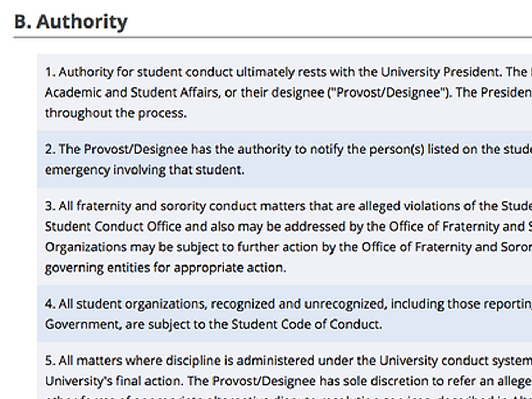532x399 pixels.
Task: Click the 'emergency involving that student.' line
Action: [x=144, y=170]
